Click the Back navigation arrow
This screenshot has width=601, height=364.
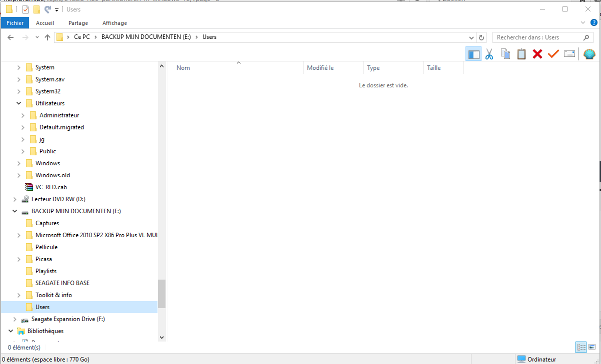coord(10,37)
